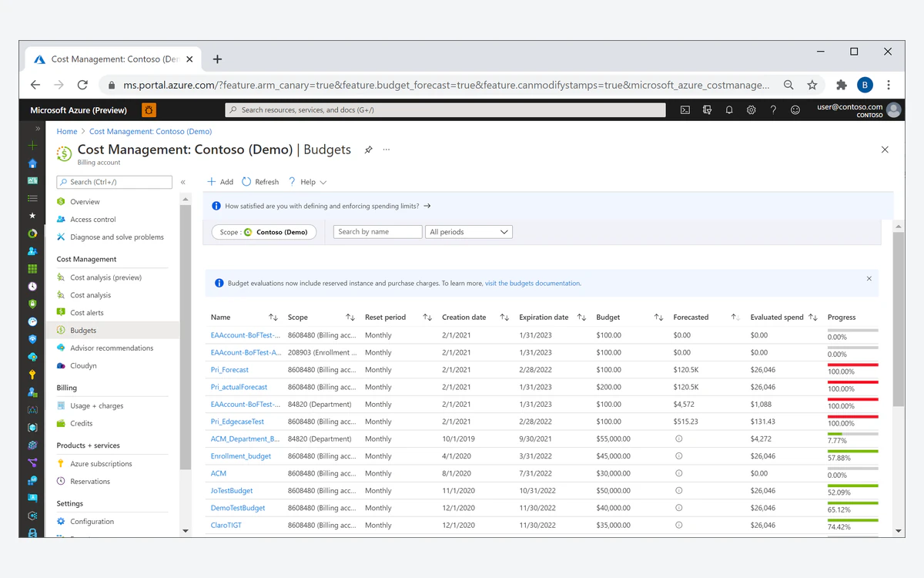Expand the Help dropdown
The height and width of the screenshot is (578, 924).
308,182
